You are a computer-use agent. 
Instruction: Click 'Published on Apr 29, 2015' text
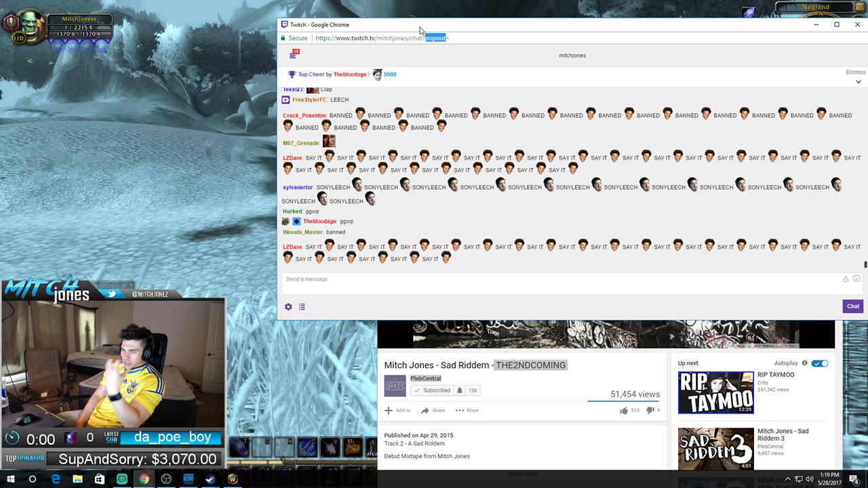(x=418, y=435)
